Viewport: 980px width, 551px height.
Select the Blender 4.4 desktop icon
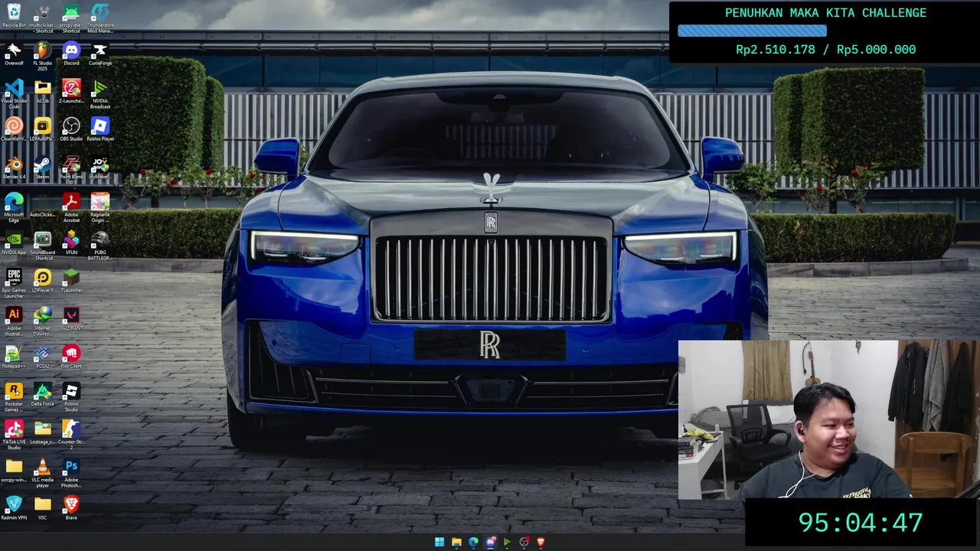coord(14,168)
